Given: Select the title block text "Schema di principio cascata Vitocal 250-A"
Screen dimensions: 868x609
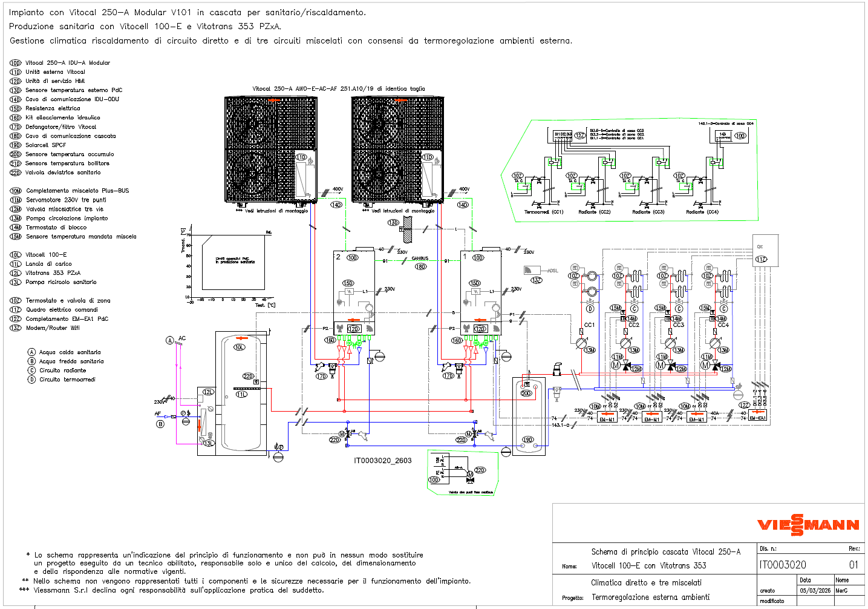Looking at the screenshot, I should click(666, 552).
